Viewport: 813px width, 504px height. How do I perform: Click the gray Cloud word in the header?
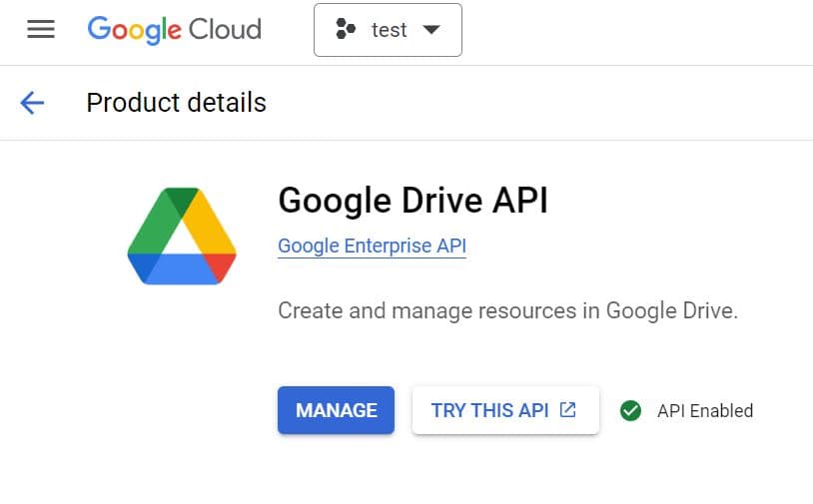coord(225,29)
